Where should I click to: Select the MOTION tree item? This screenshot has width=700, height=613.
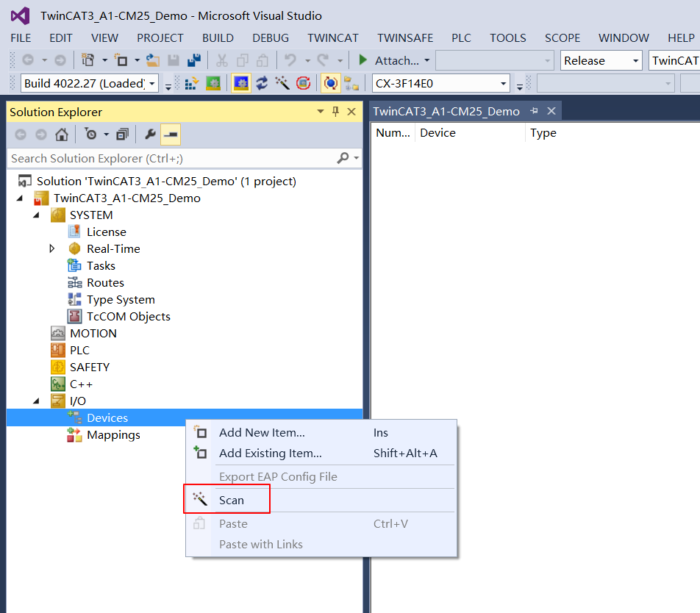(93, 334)
